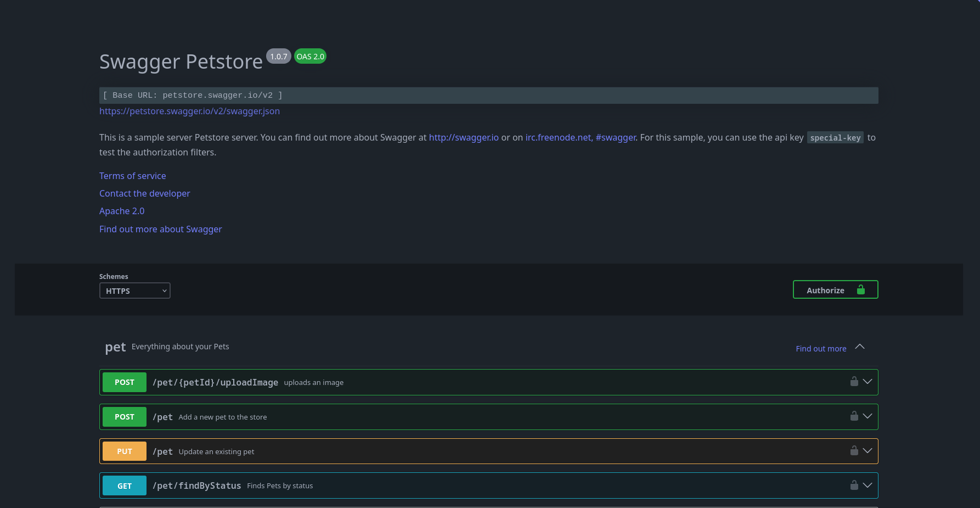Click the special-key code text
The height and width of the screenshot is (508, 980).
pyautogui.click(x=835, y=138)
